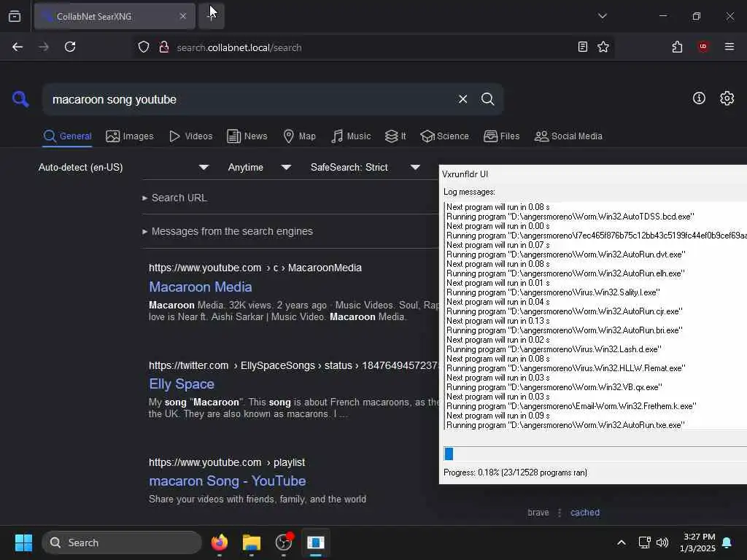747x560 pixels.
Task: Select the General search category
Action: click(67, 136)
